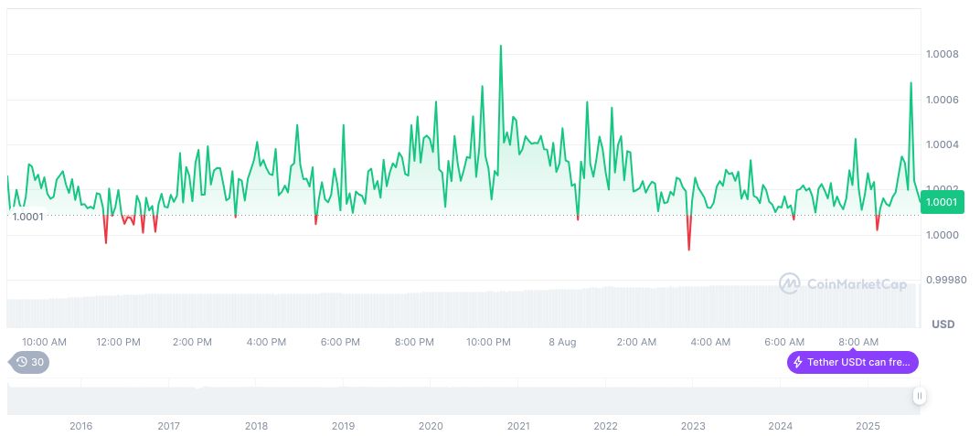Viewport: 980px width, 436px height.
Task: Click the navigator range slider handle
Action: (919, 396)
